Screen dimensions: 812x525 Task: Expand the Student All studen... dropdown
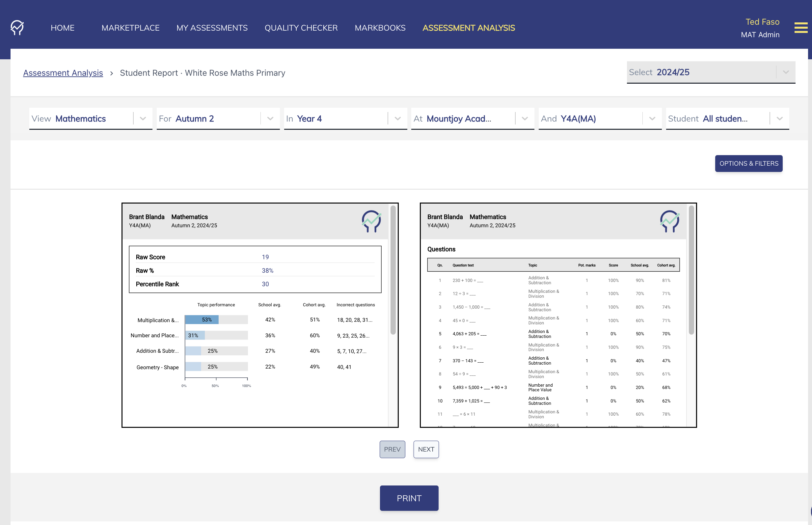(x=727, y=119)
